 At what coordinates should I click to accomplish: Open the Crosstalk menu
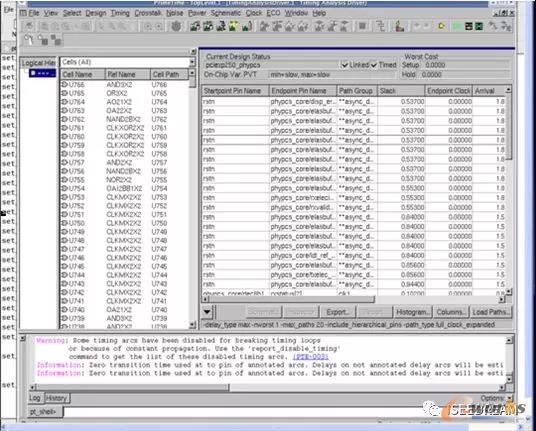(148, 13)
